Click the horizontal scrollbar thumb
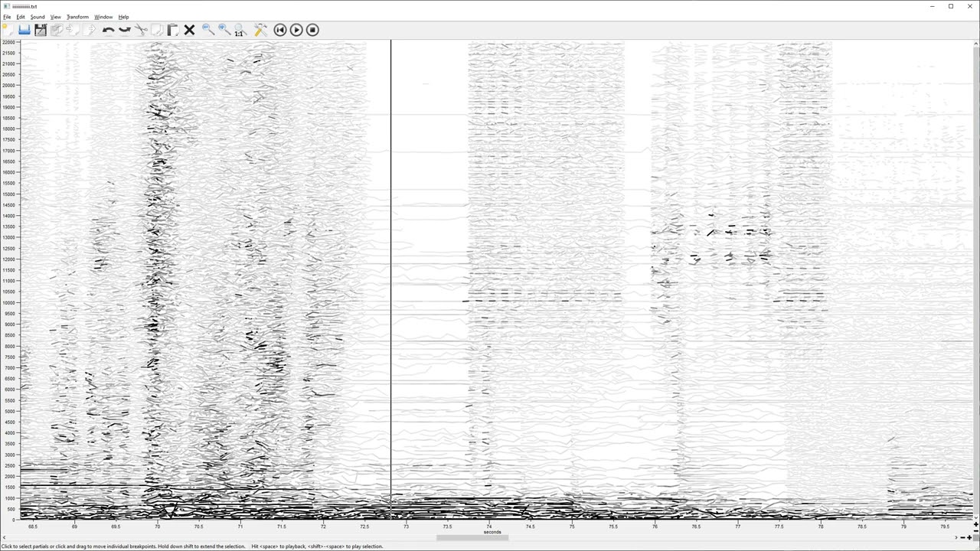Screen dimensions: 980x551 (472, 537)
